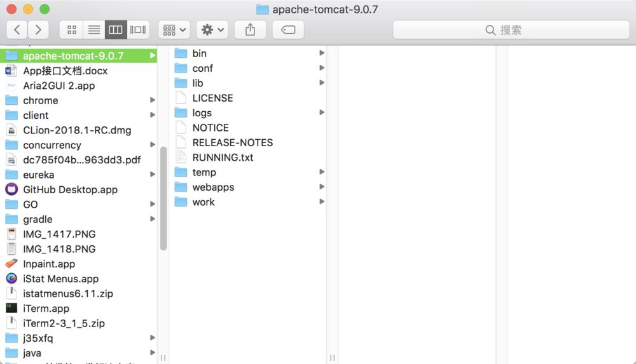Open the temp folder
The height and width of the screenshot is (364, 636).
click(247, 172)
